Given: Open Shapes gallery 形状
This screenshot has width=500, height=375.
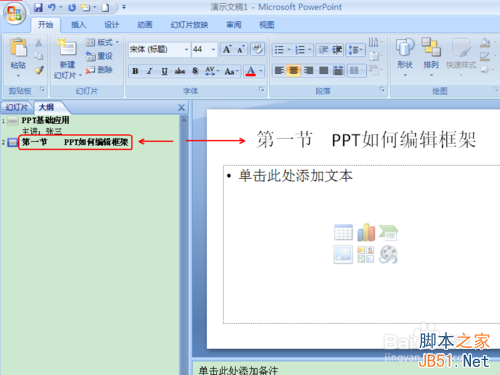Looking at the screenshot, I should [405, 57].
